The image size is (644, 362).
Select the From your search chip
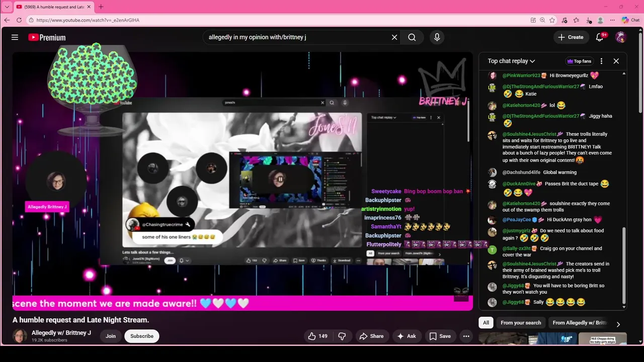pos(521,323)
